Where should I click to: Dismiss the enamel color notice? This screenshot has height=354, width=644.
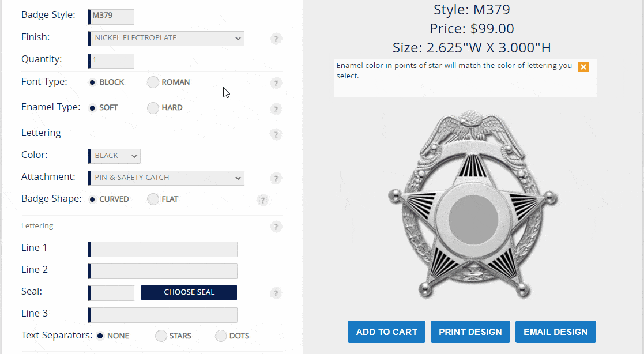pyautogui.click(x=583, y=67)
